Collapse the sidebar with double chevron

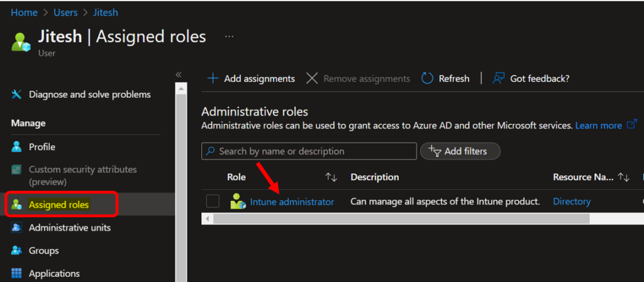(179, 75)
